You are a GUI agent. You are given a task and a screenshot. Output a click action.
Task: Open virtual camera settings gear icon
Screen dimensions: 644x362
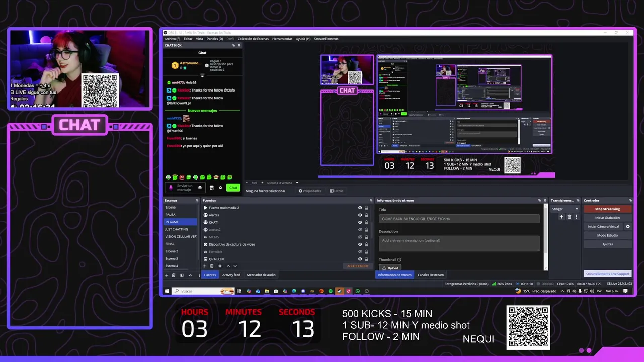click(627, 226)
